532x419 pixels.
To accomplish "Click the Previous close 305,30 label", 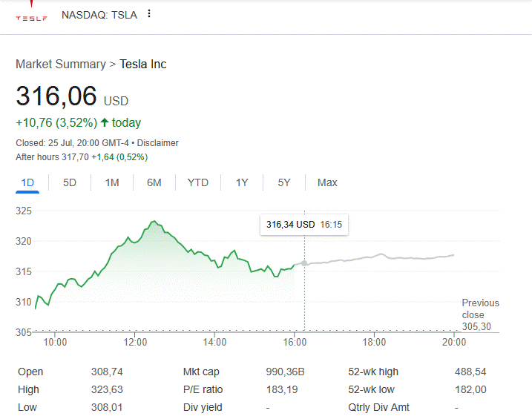I will pyautogui.click(x=480, y=314).
